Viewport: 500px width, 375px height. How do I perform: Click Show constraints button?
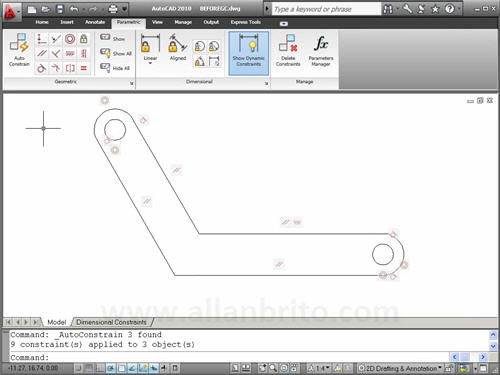point(113,38)
